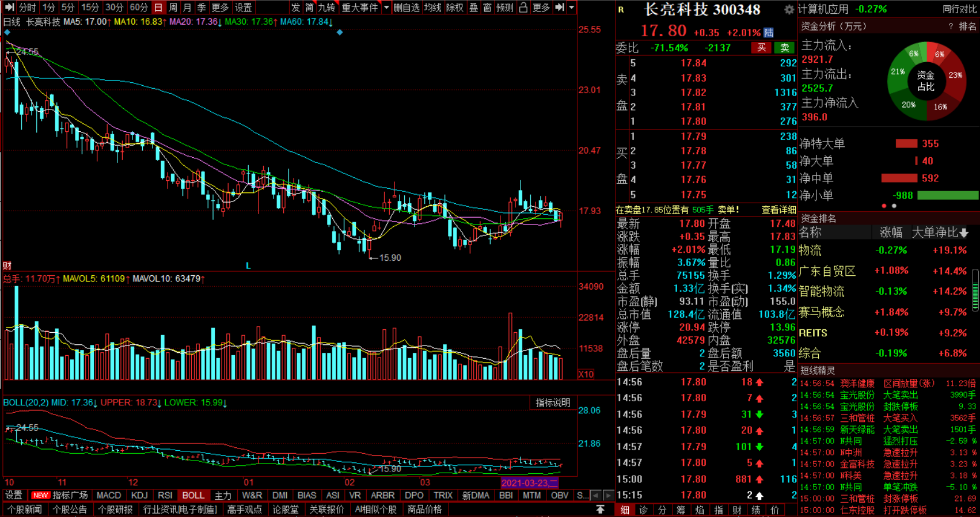Image resolution: width=980 pixels, height=517 pixels.
Task: Switch the chart to the 周 weekly period
Action: point(173,7)
